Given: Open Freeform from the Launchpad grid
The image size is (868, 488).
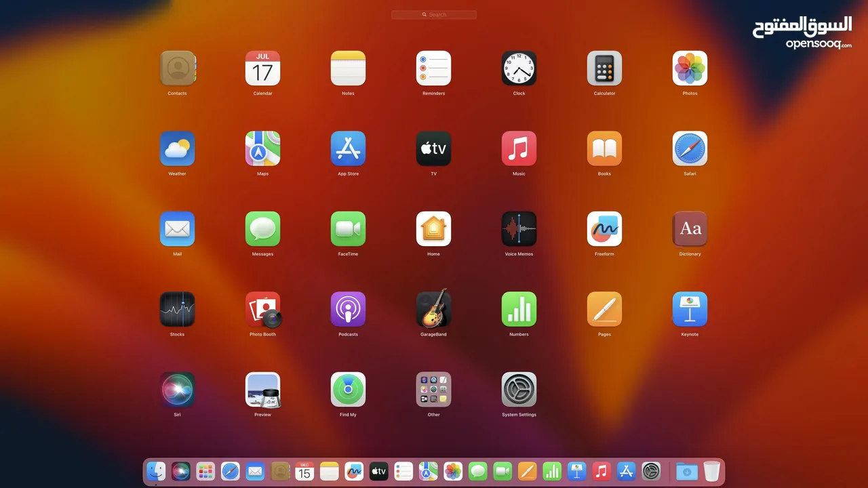Looking at the screenshot, I should pos(604,228).
